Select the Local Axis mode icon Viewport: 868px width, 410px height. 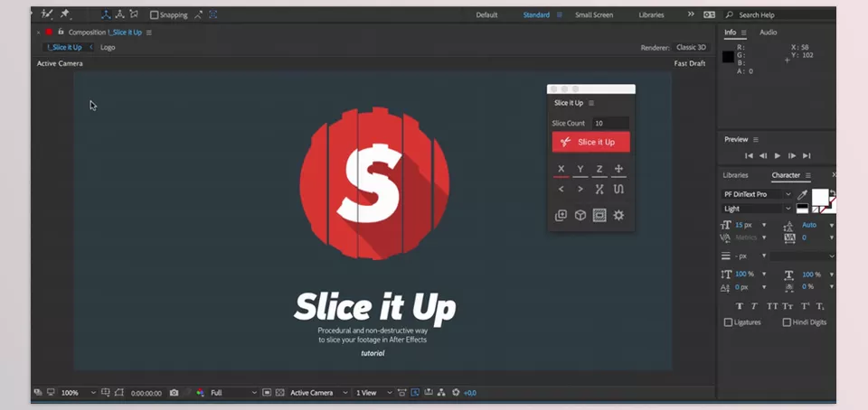(x=106, y=14)
